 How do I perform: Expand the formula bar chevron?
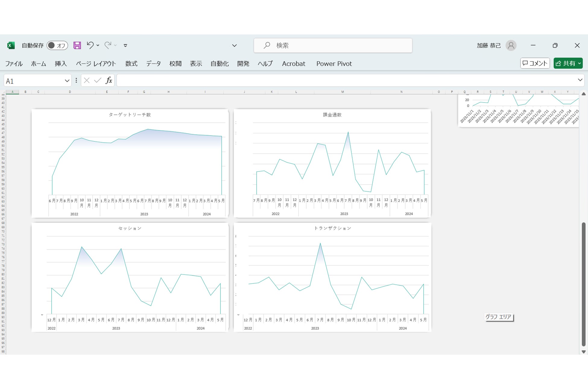[x=580, y=80]
